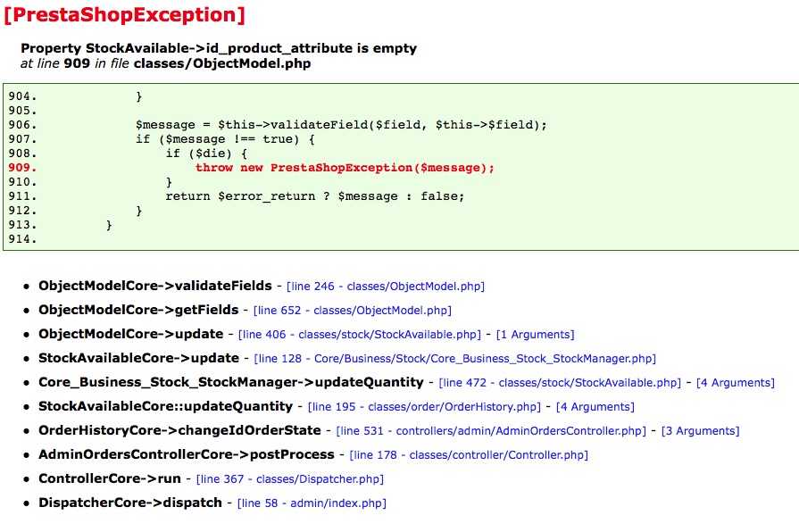
Task: Open the line 58 admin/index.php link
Action: click(312, 503)
